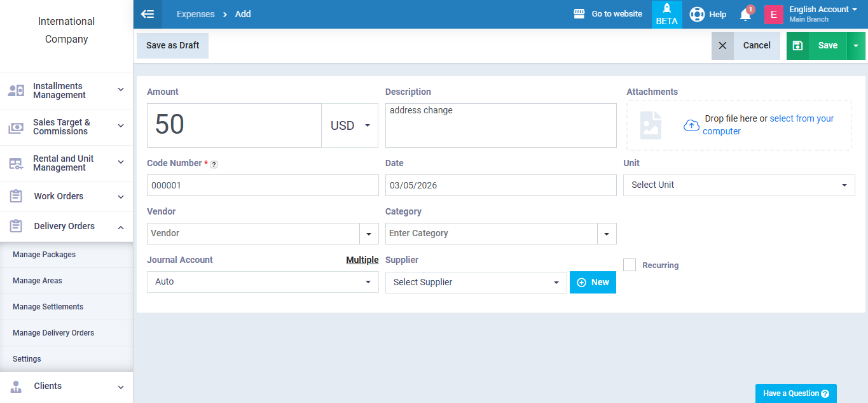Click the attachment upload cloud icon
This screenshot has width=868, height=403.
691,125
